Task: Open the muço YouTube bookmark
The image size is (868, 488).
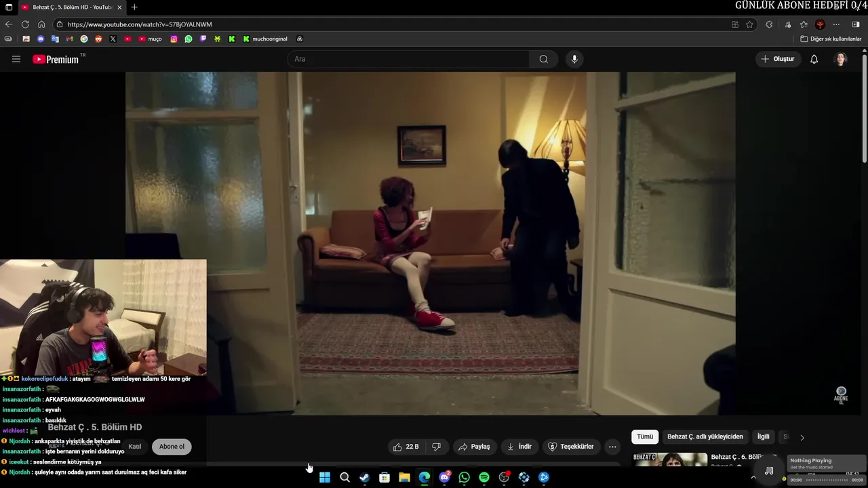Action: (x=150, y=39)
